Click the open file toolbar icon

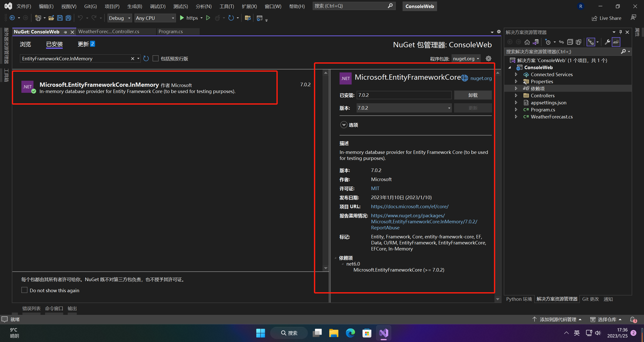coord(51,18)
